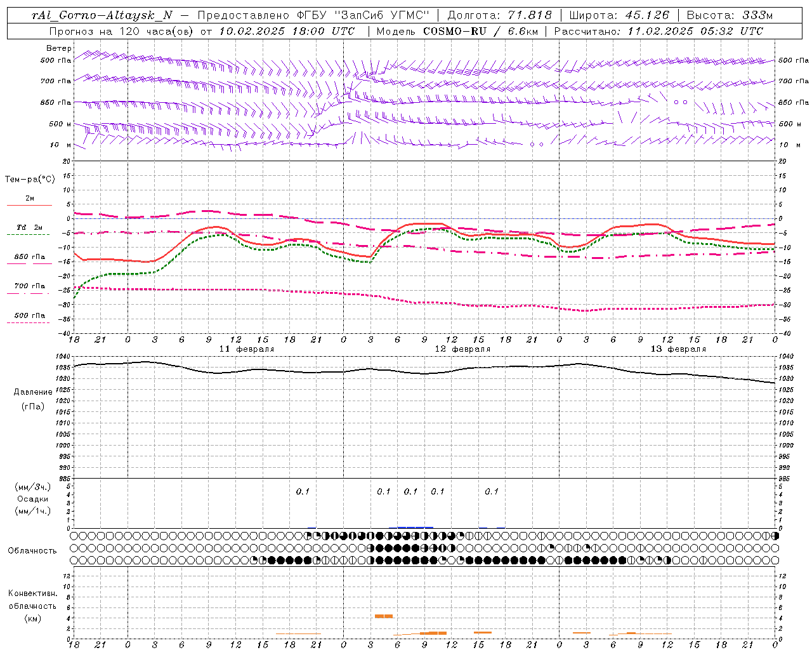The width and height of the screenshot is (812, 650).
Task: Click the Давление pressure panel label
Action: (x=33, y=392)
